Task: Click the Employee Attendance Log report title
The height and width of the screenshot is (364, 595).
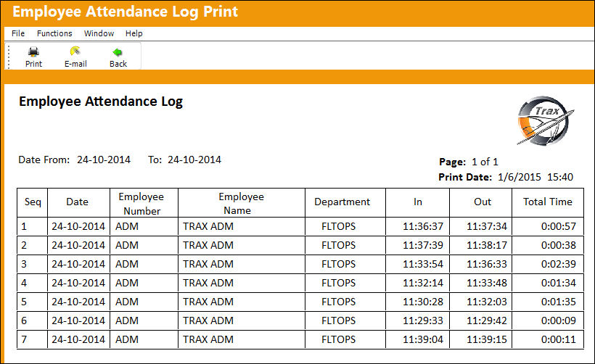Action: pyautogui.click(x=101, y=102)
